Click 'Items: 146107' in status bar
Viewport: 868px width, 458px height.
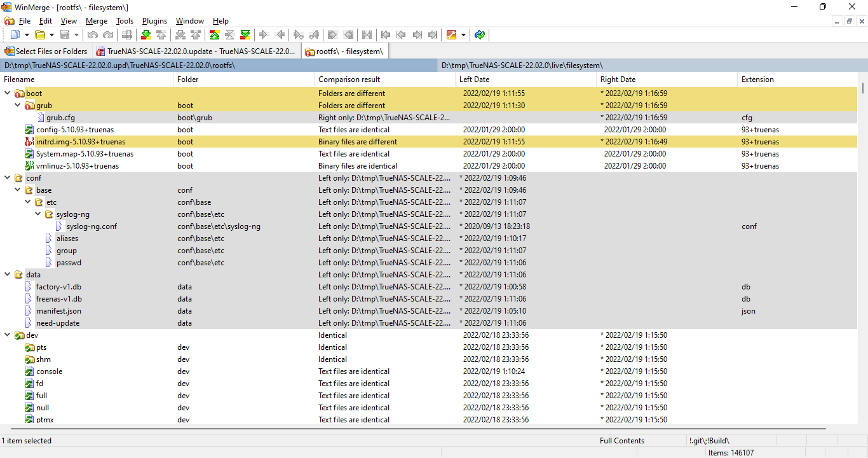(731, 453)
